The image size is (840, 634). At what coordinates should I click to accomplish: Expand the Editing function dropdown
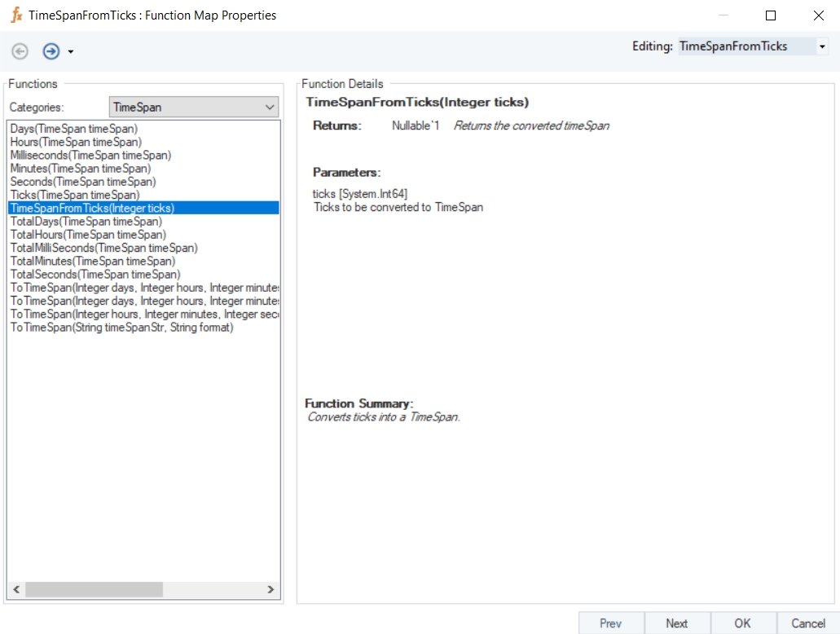[822, 47]
